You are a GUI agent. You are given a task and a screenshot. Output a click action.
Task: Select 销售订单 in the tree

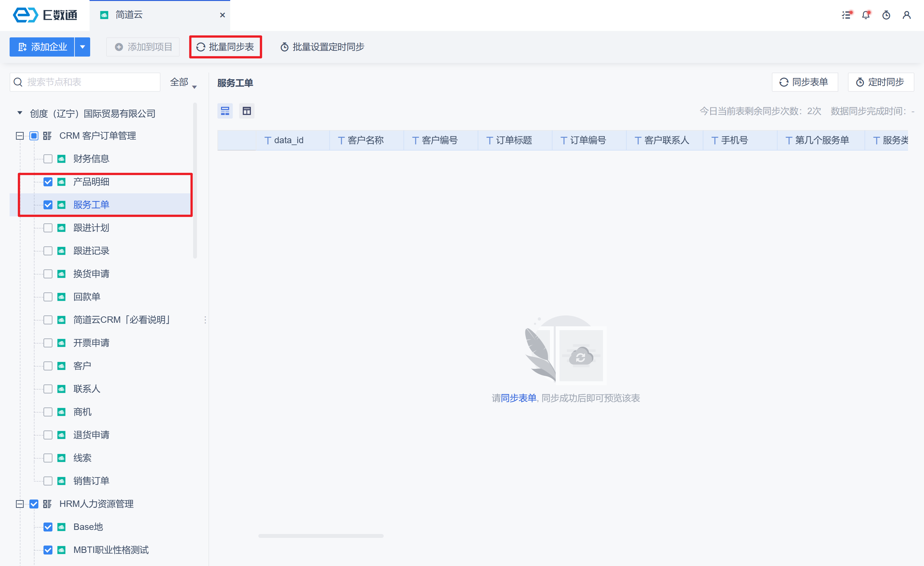[91, 481]
